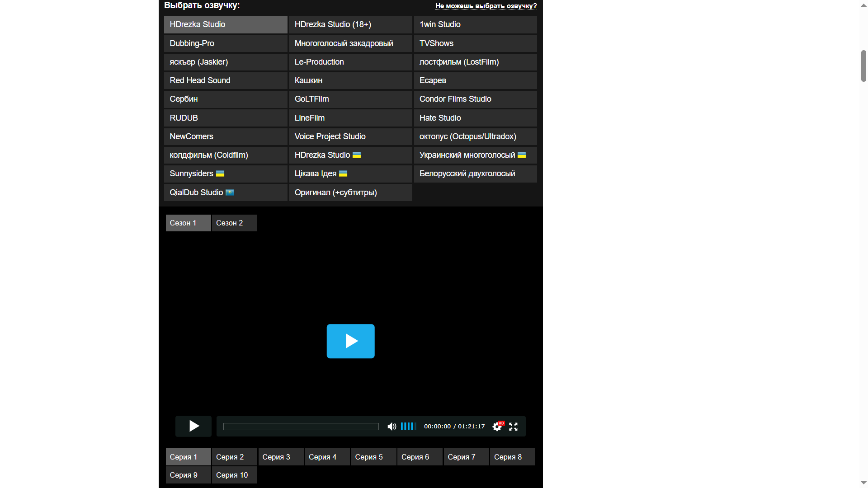Seek on the video progress bar
The height and width of the screenshot is (488, 868).
pyautogui.click(x=301, y=427)
